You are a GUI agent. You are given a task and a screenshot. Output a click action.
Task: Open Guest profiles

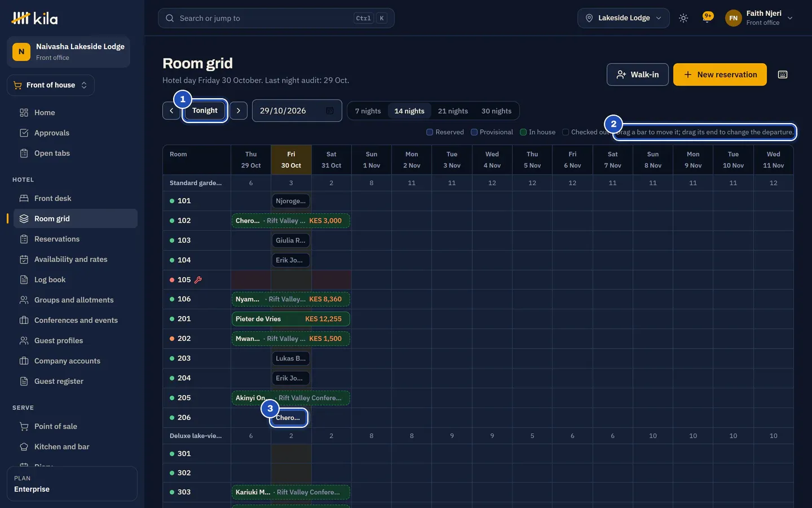[76, 341]
